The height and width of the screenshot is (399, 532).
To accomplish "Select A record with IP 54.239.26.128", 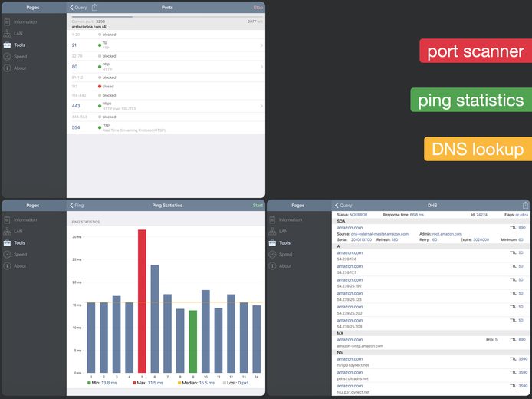I will coord(431,296).
